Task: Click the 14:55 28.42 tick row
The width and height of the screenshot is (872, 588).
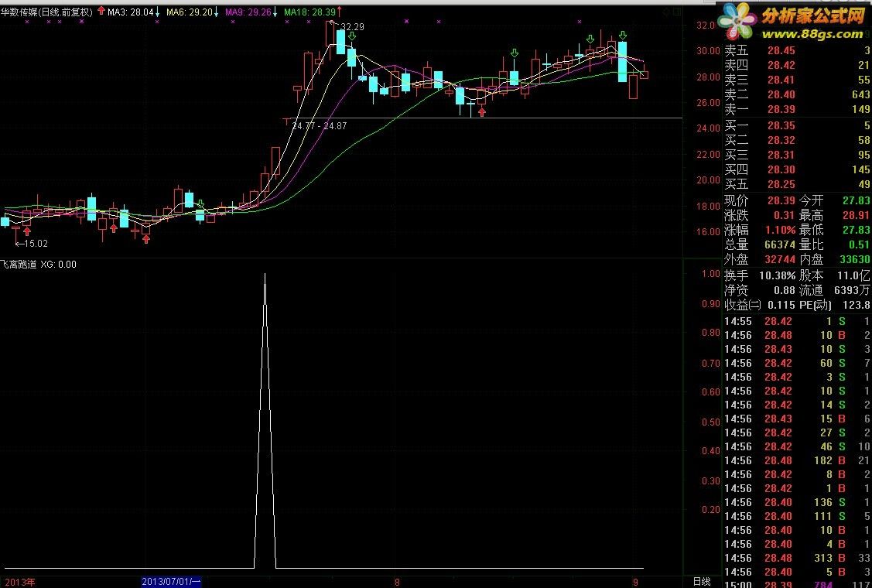Action: (797, 321)
